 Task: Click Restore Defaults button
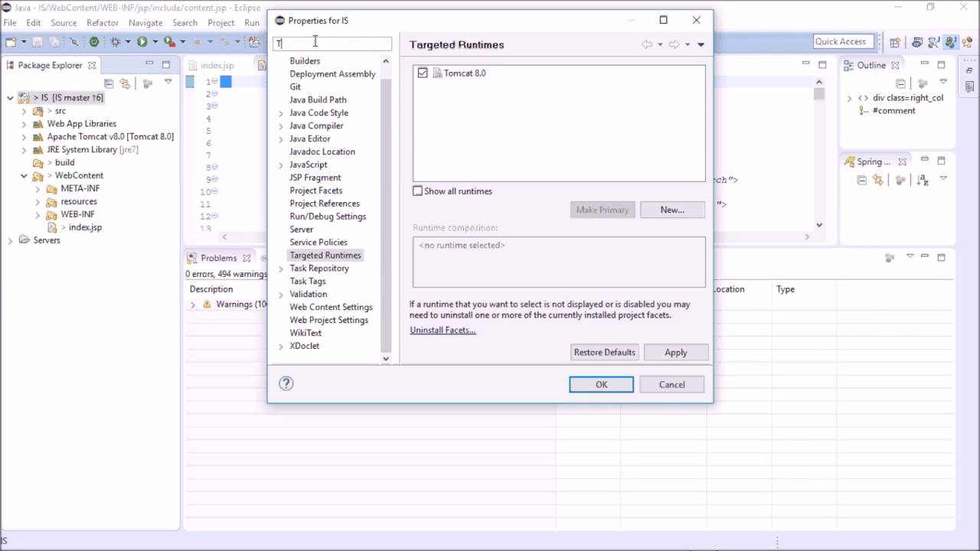coord(604,352)
